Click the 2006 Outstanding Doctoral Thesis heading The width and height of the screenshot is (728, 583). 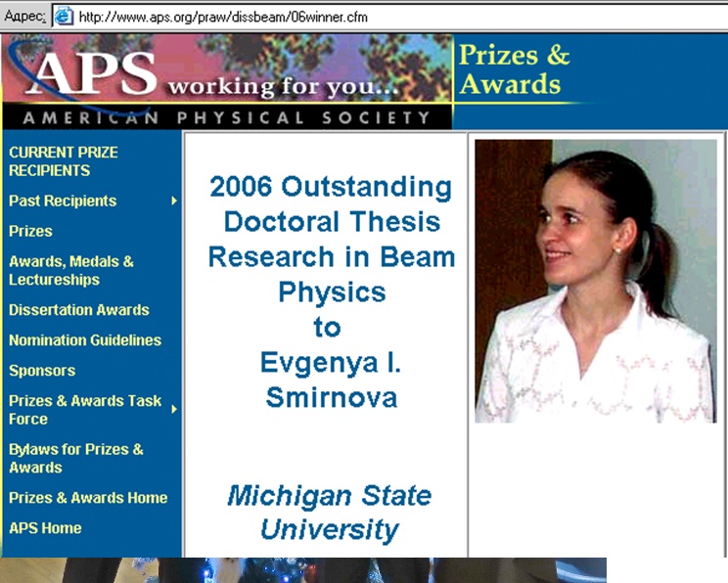pos(331,239)
